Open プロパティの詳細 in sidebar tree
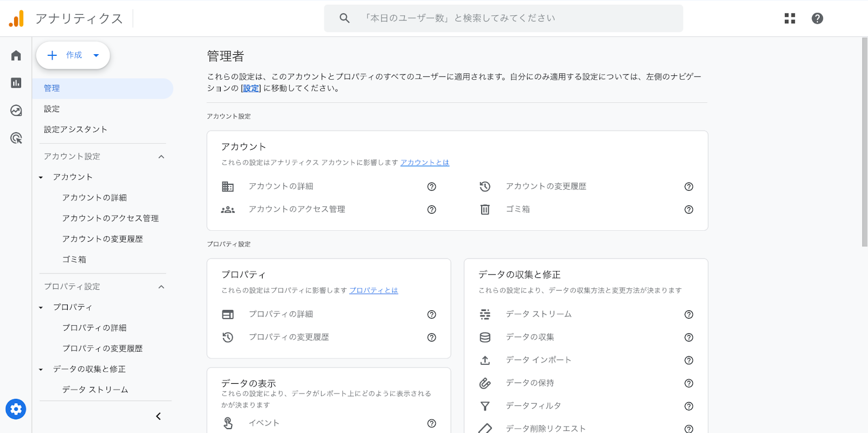 (94, 328)
